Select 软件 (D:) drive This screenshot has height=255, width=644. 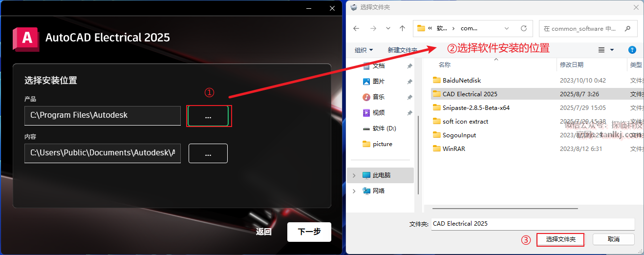385,128
